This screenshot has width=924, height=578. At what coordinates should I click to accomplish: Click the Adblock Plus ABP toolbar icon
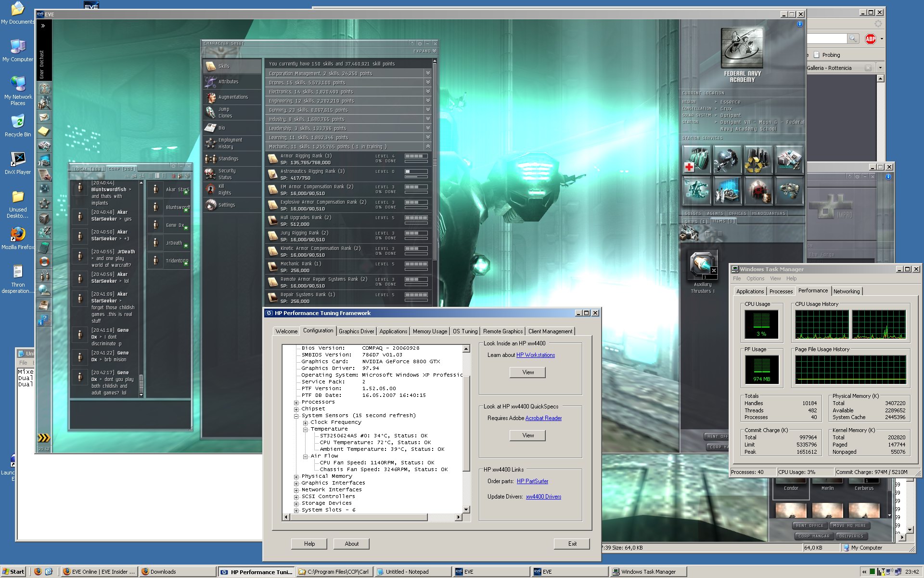[x=871, y=39]
